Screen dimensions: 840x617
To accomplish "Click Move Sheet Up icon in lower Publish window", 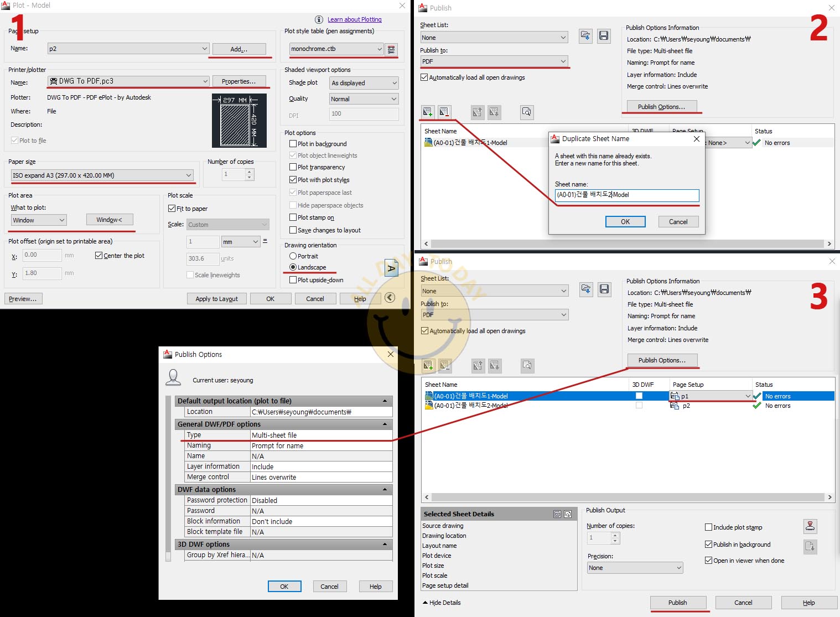I will (478, 365).
